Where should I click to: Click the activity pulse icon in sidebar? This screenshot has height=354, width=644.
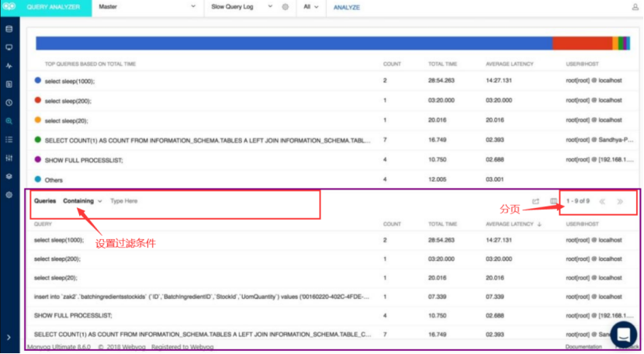[9, 66]
